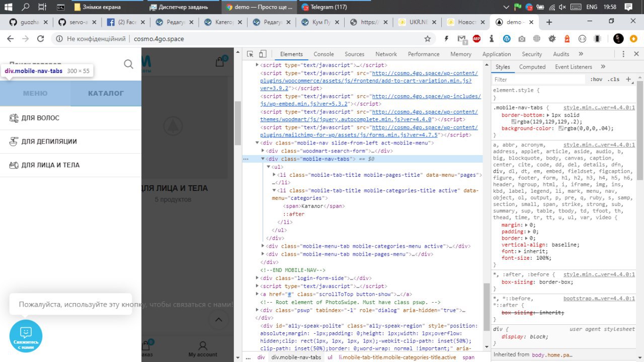This screenshot has width=644, height=362.
Task: Go back to the previous page
Action: pyautogui.click(x=10, y=39)
